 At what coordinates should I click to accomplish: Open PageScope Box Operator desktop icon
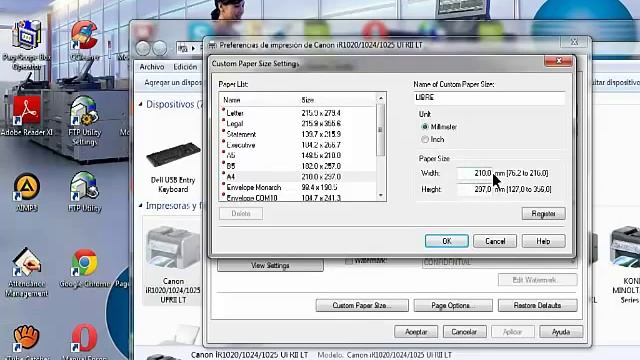(x=27, y=45)
